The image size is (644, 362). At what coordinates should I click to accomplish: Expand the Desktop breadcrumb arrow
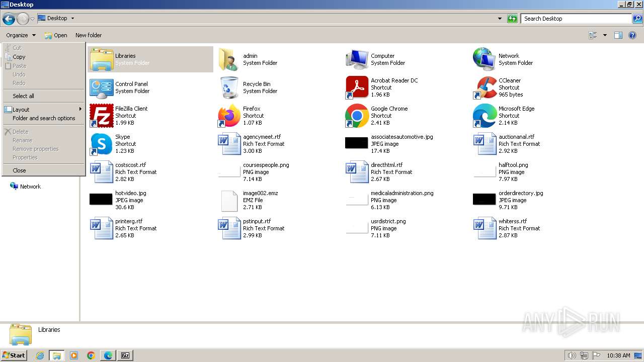[72, 18]
